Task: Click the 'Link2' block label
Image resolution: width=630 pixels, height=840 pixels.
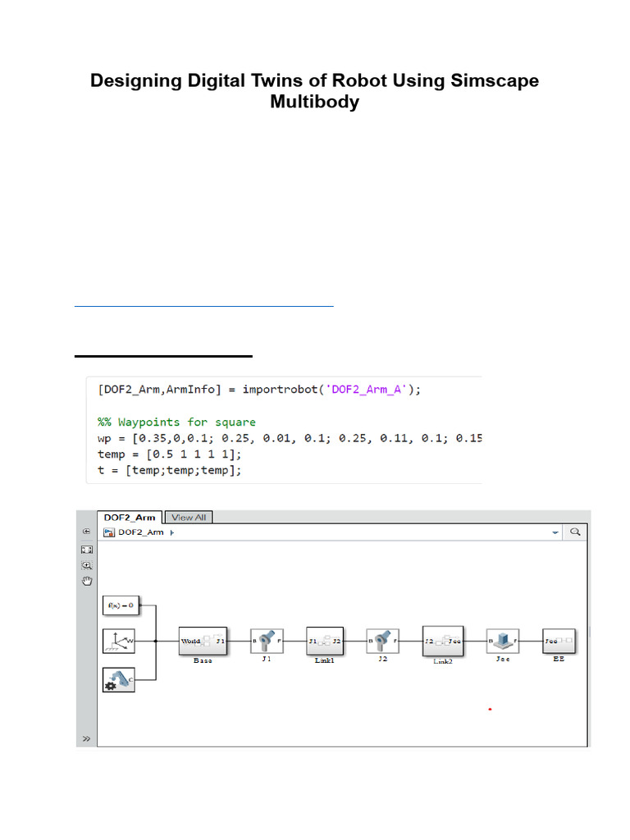Action: coord(442,662)
